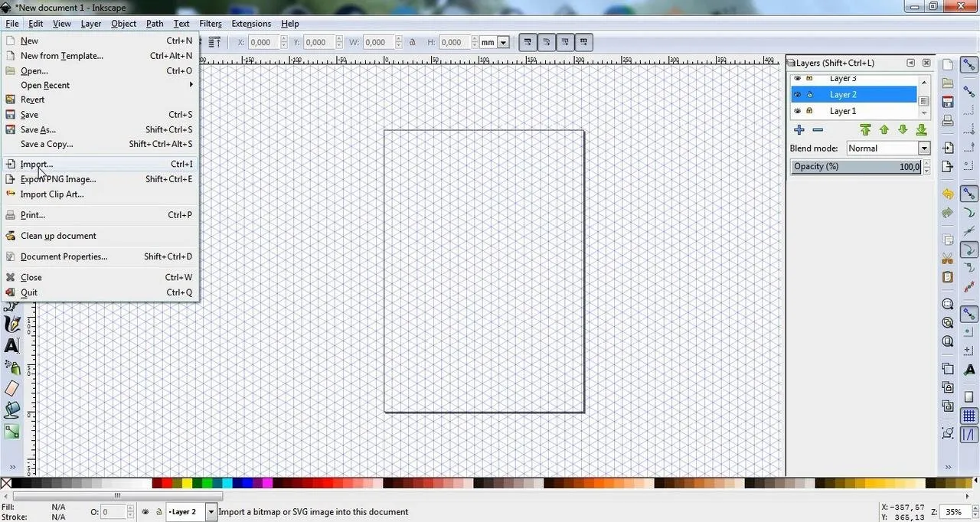Open the Extensions menu
Screen dimensions: 980x522
click(x=251, y=24)
